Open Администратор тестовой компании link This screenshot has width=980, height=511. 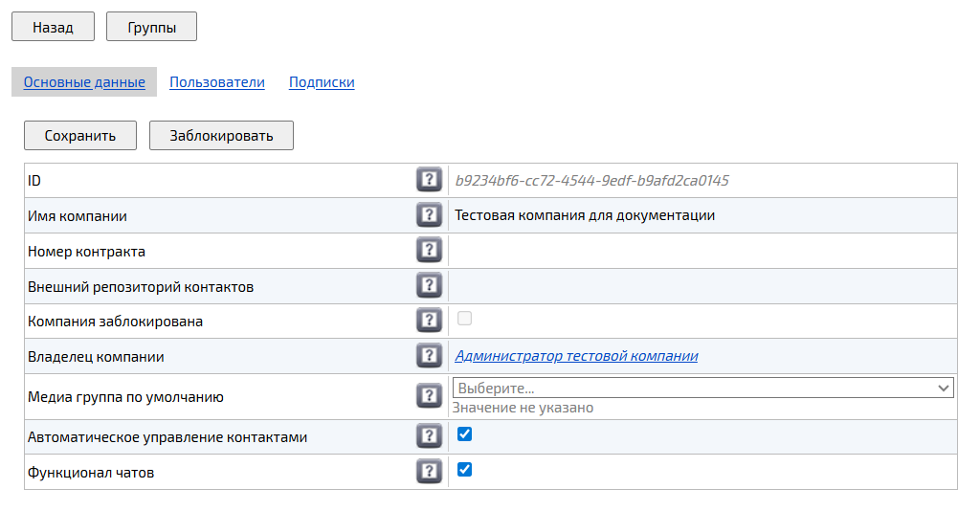[576, 356]
